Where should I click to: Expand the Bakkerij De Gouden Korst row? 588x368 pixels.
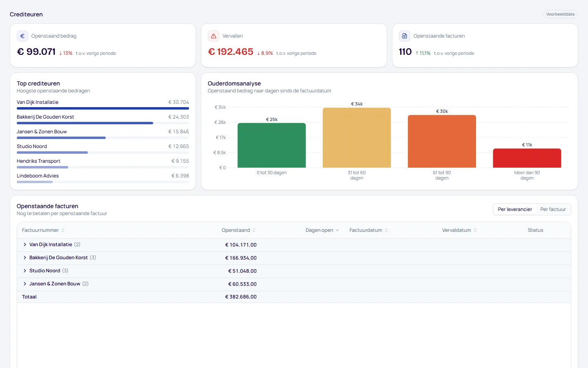pos(25,258)
